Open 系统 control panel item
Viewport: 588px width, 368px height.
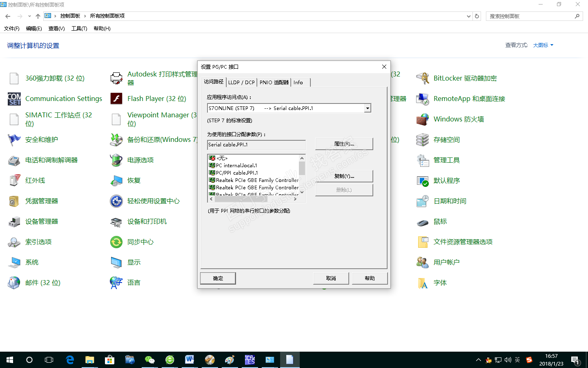click(x=23, y=262)
